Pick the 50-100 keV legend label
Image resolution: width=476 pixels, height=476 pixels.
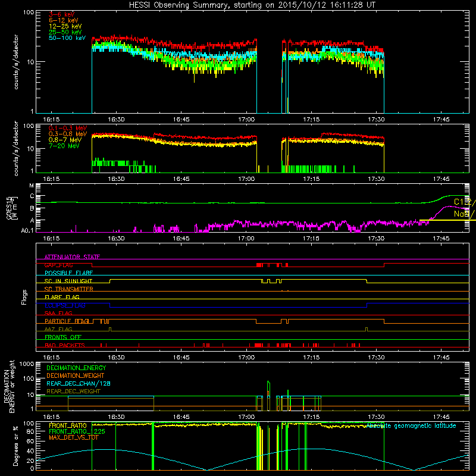(x=67, y=38)
